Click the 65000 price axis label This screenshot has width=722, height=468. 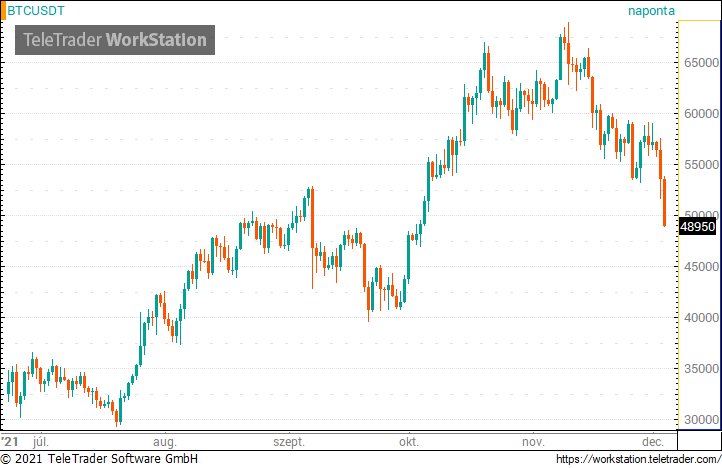tap(701, 63)
